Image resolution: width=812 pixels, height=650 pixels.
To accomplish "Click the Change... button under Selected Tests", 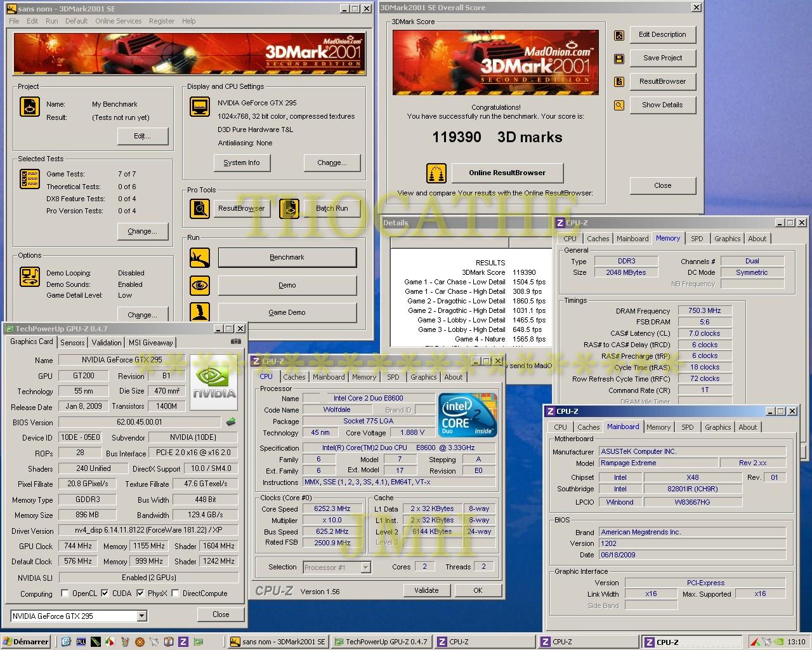I will click(143, 232).
